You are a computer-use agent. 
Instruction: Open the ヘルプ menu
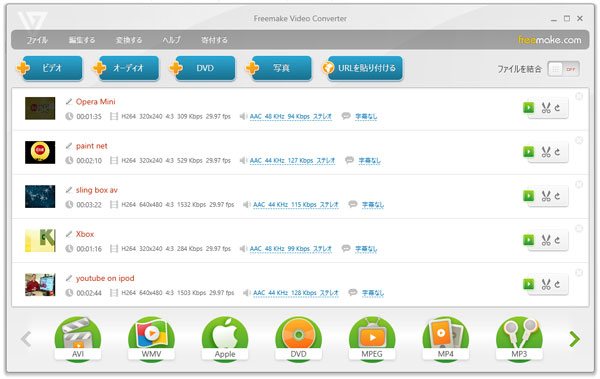tap(171, 40)
